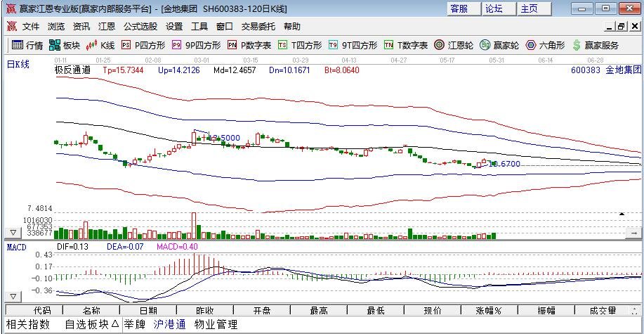644x334 pixels.
Task: Expand the volume panel dropdown triangle
Action: pyautogui.click(x=13, y=233)
